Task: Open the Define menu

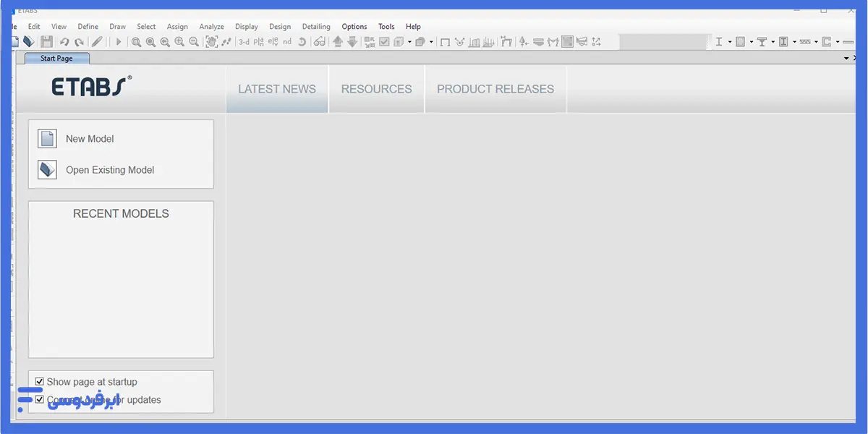Action: [88, 27]
